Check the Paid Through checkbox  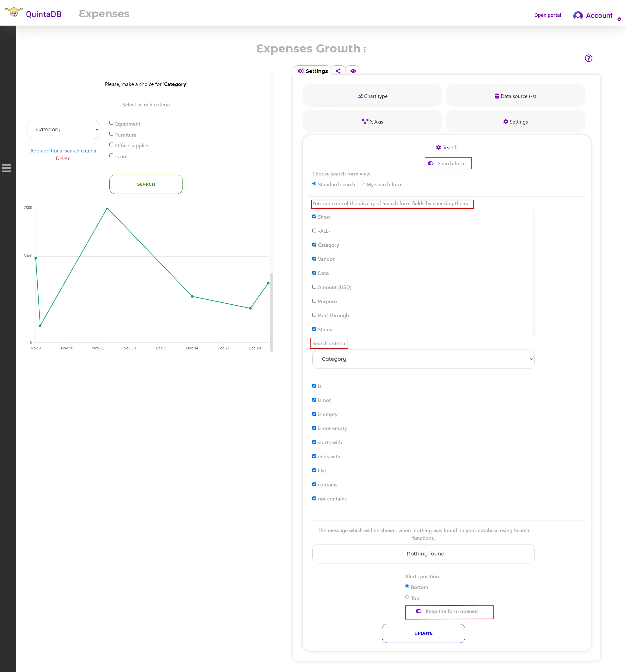[x=314, y=315]
